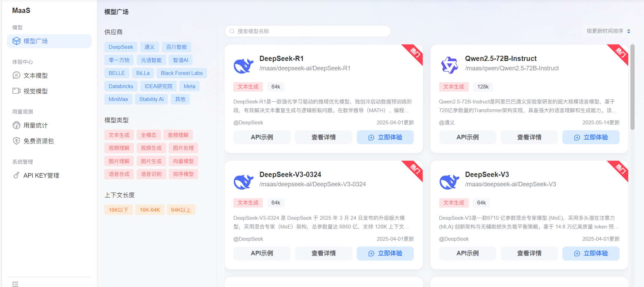Collapse the sidebar using the bottom menu icon
The width and height of the screenshot is (644, 287).
pos(15,284)
